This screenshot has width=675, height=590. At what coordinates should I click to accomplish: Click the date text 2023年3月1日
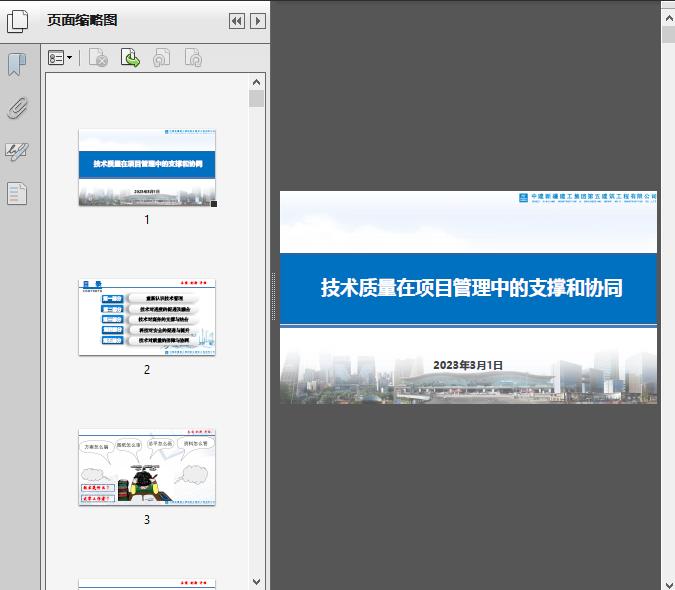point(468,365)
